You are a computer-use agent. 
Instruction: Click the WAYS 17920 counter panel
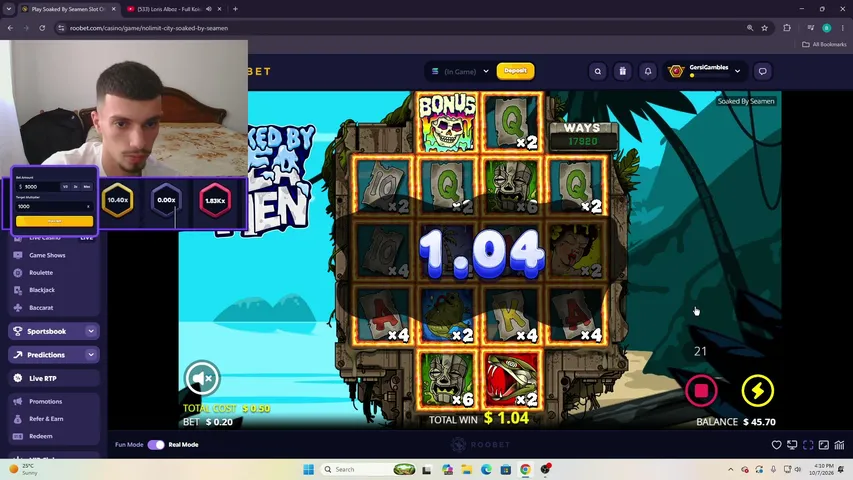tap(583, 135)
